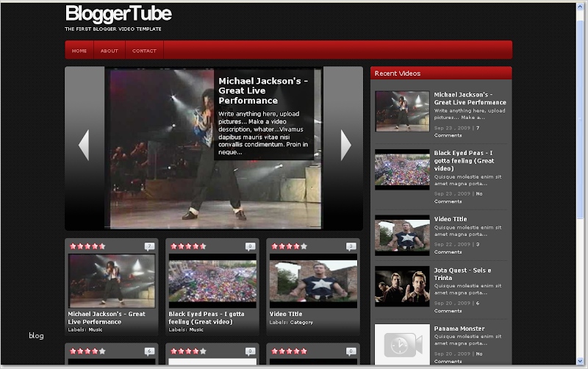
Task: Click the 'blog' text at bottom left
Action: tap(36, 336)
